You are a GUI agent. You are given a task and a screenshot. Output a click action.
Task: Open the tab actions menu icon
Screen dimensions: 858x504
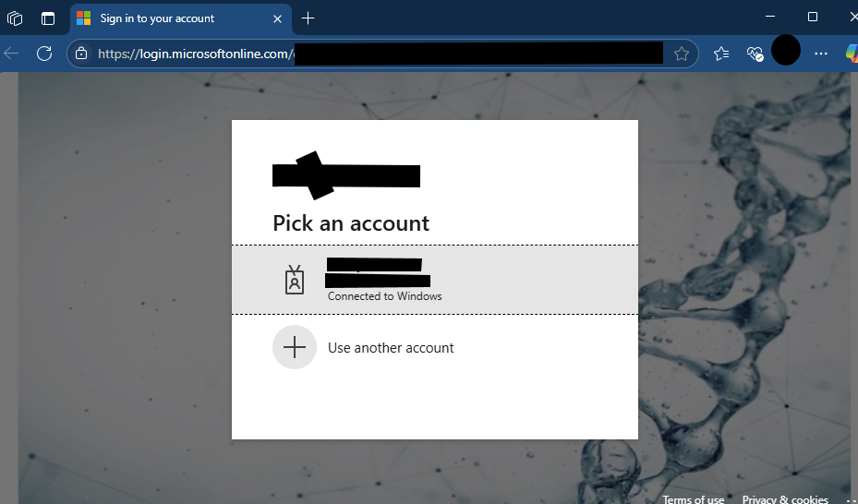click(48, 18)
